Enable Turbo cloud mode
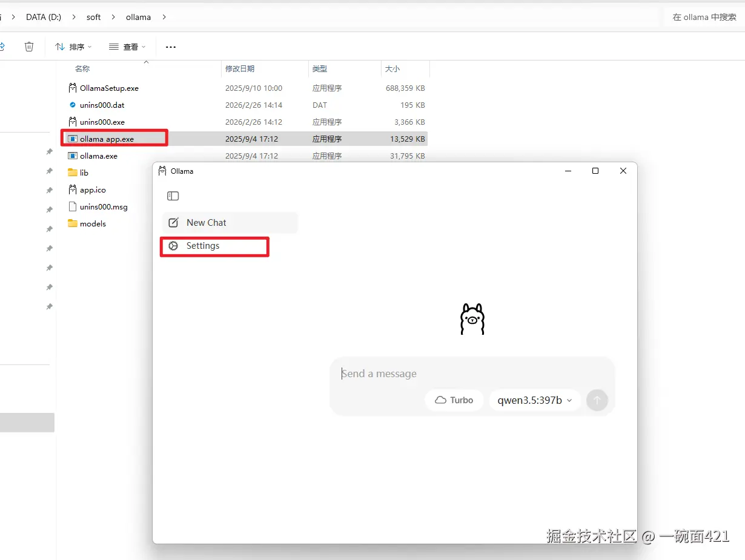 (454, 400)
